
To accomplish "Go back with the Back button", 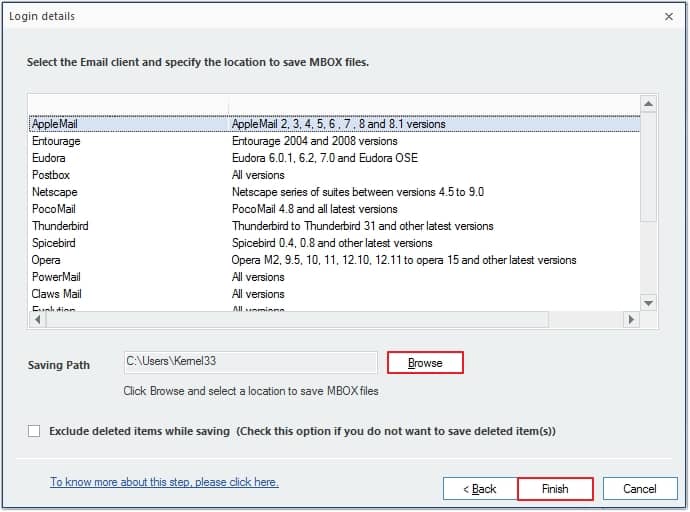I will point(480,489).
